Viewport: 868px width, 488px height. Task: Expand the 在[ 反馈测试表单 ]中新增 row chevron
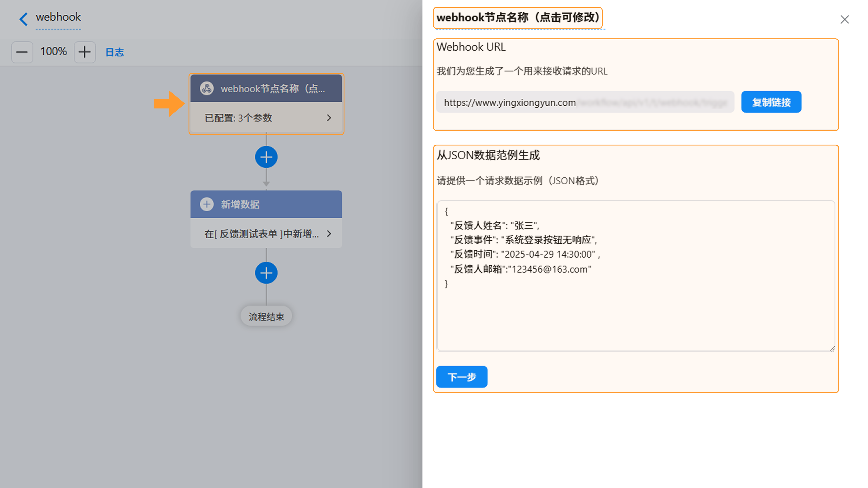(329, 234)
